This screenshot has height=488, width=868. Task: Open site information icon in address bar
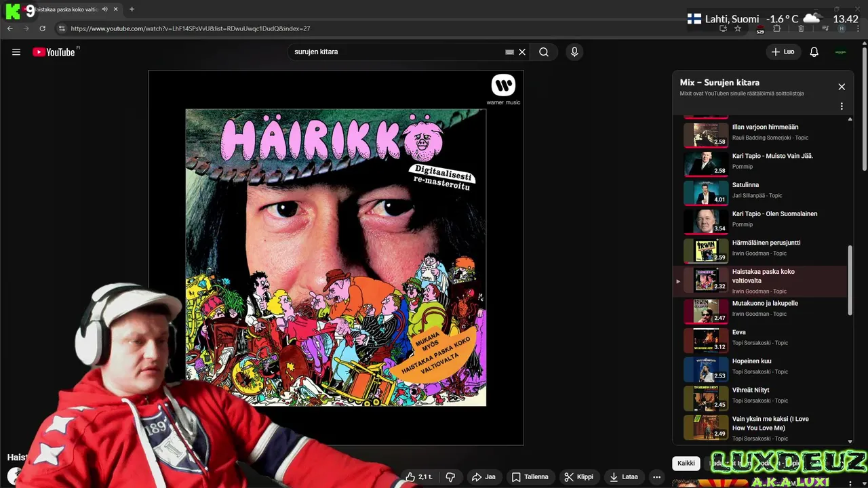[x=62, y=28]
